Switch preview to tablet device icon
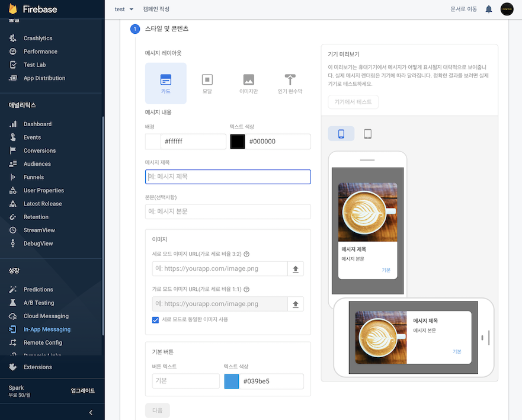Viewport: 522px width, 420px height. [367, 134]
